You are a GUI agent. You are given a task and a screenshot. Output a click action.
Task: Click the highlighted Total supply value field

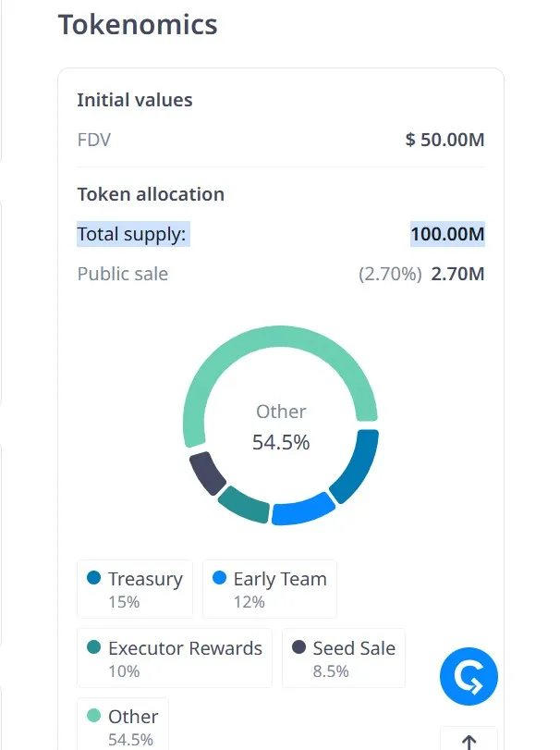coord(445,234)
